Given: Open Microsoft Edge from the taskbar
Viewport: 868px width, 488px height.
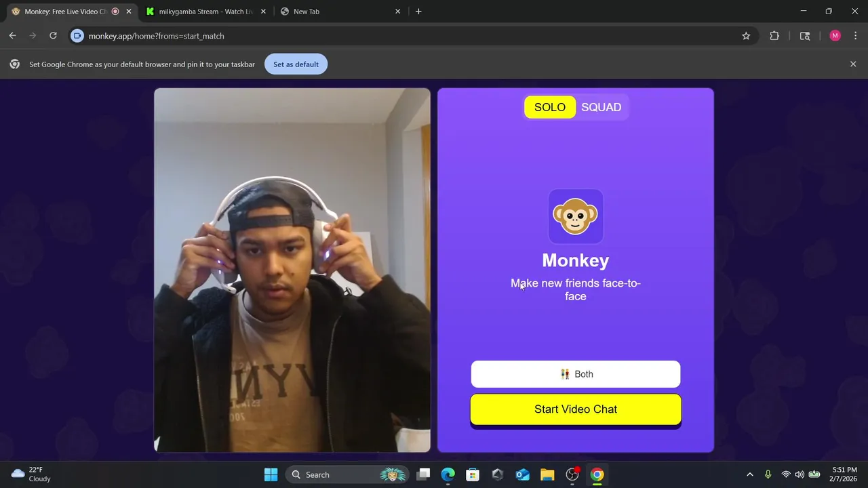Looking at the screenshot, I should pos(448,474).
